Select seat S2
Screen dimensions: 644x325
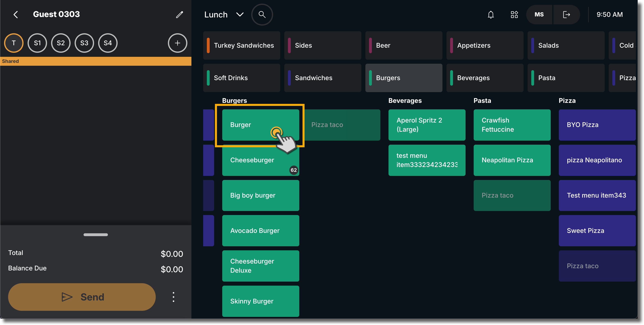pyautogui.click(x=61, y=43)
